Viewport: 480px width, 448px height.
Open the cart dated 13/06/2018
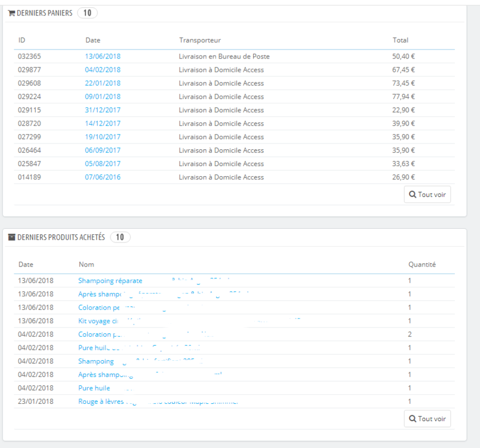coord(103,56)
